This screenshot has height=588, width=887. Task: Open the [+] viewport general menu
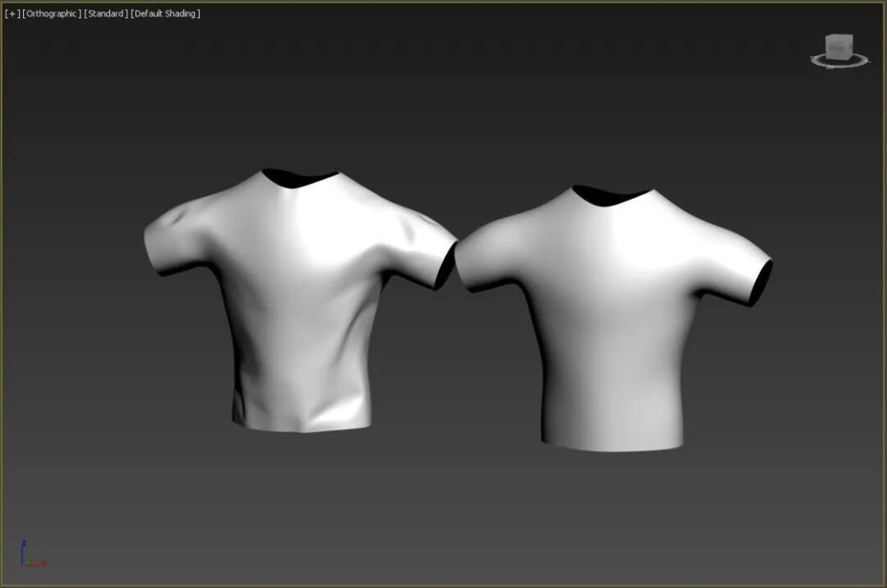[11, 14]
